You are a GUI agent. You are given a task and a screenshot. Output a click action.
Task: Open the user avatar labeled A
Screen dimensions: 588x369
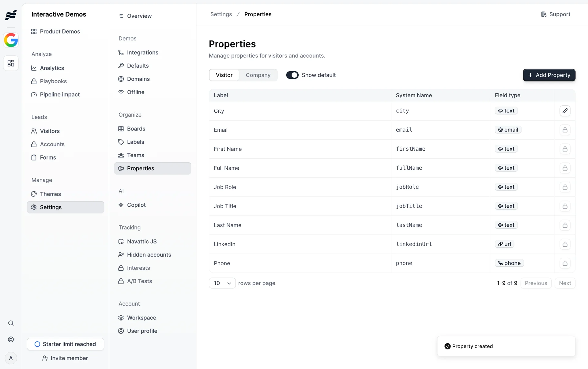[11, 358]
